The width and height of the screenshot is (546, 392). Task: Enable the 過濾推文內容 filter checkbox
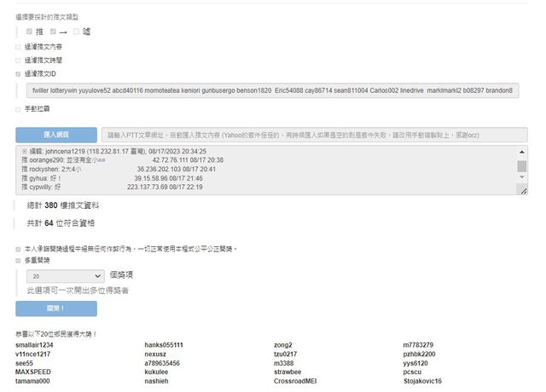click(19, 47)
